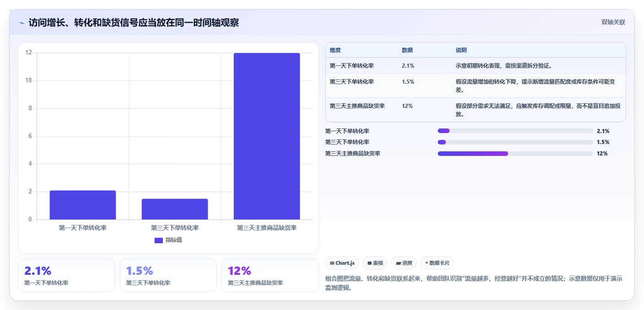Click description starting 假设流量增加但转化下降

pos(535,86)
